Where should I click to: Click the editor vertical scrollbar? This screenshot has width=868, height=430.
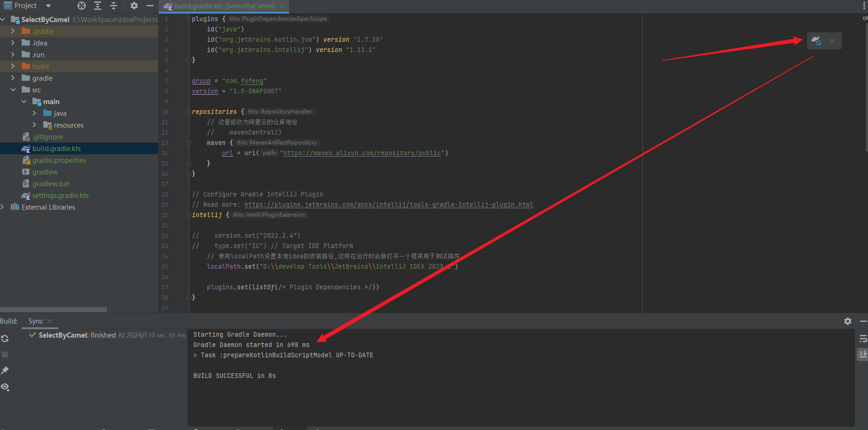tap(866, 87)
